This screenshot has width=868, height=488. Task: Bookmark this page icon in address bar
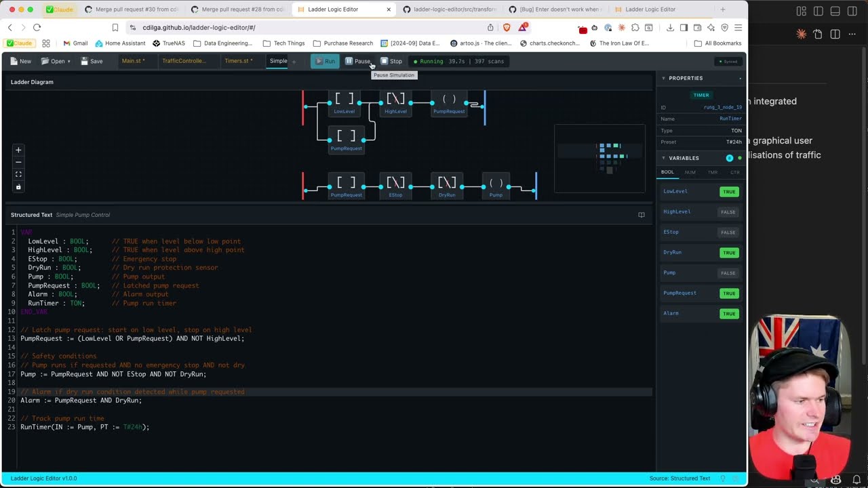pos(115,27)
